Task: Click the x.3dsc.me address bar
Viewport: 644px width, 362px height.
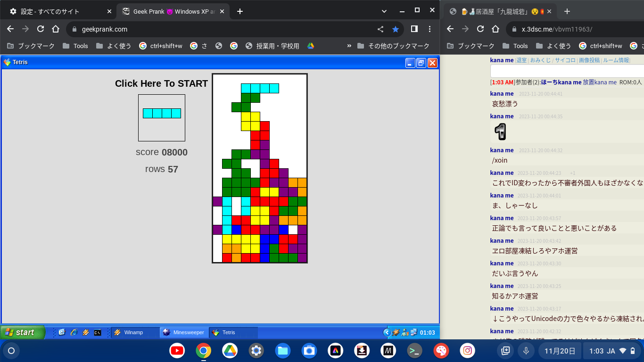Action: [575, 29]
